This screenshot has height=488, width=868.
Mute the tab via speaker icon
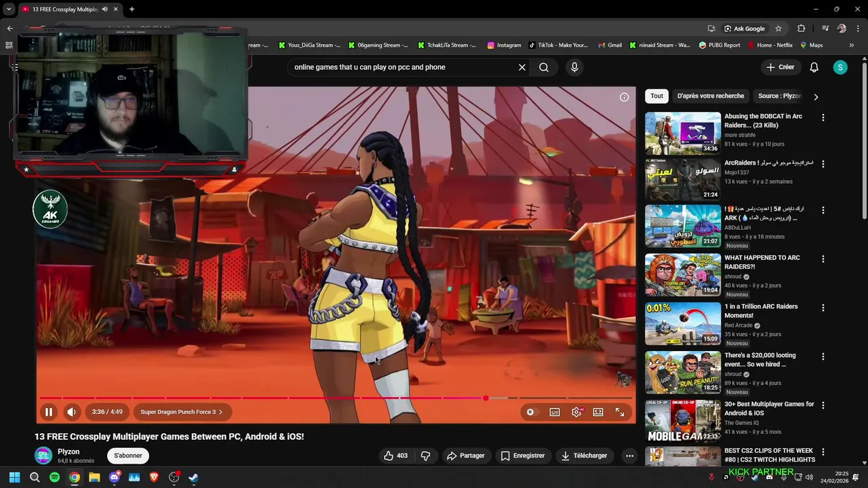point(104,9)
